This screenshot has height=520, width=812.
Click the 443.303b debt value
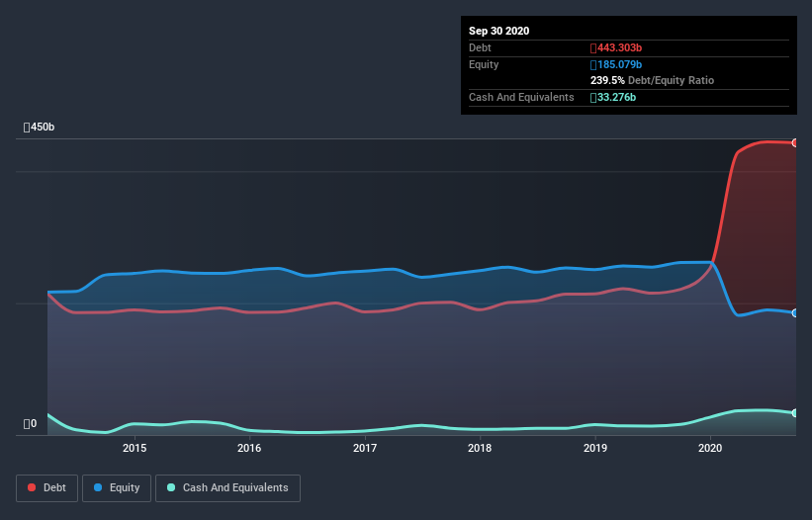[616, 47]
